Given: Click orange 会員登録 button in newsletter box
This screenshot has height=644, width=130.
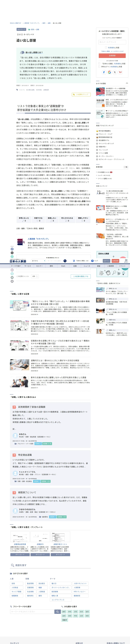Looking at the screenshot, I should coord(112,55).
